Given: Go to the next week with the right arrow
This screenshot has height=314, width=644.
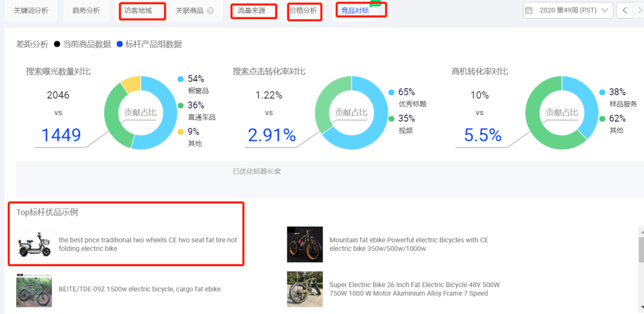Looking at the screenshot, I should coord(638,10).
